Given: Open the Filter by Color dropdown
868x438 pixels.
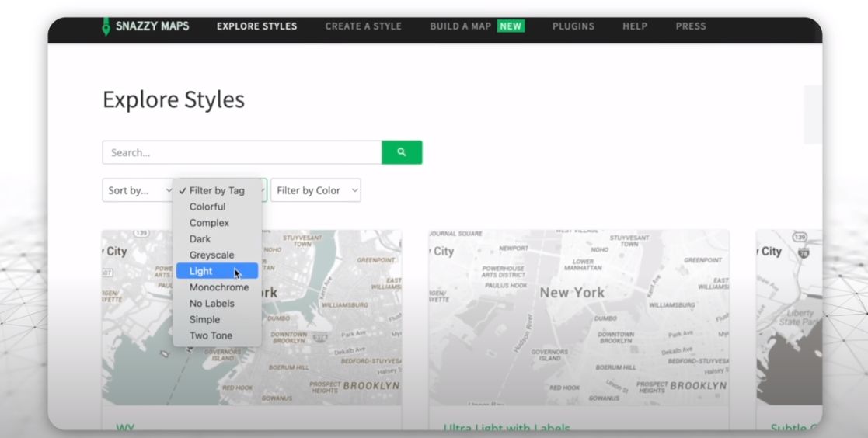Looking at the screenshot, I should point(315,190).
